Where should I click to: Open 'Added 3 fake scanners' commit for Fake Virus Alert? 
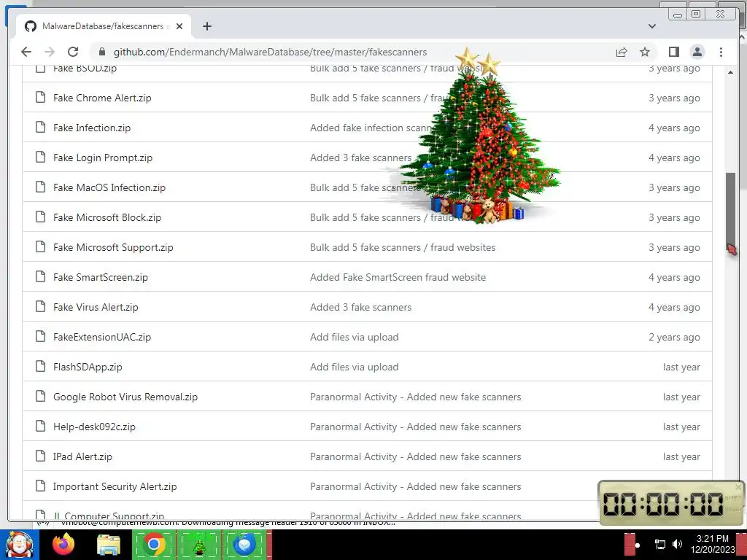(360, 307)
